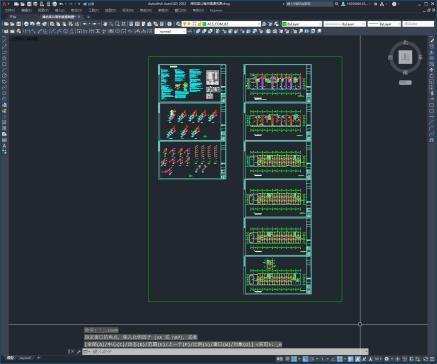Switch to the Start file tab
This screenshot has width=437, height=364.
[13, 17]
